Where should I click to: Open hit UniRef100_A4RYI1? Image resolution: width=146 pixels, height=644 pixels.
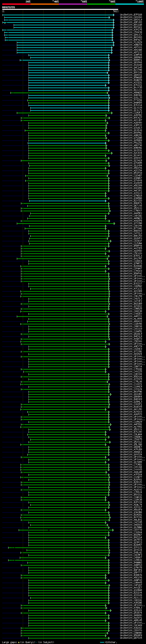click(131, 316)
